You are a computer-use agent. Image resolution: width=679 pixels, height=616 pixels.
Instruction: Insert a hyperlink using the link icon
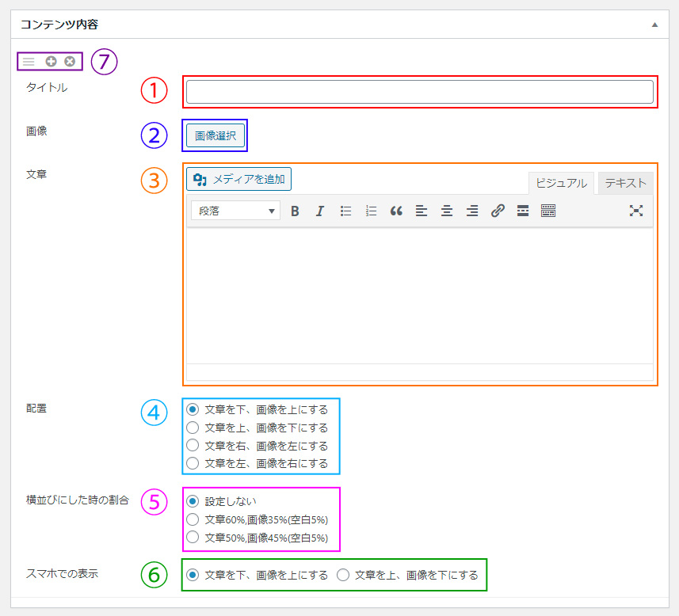[x=497, y=211]
